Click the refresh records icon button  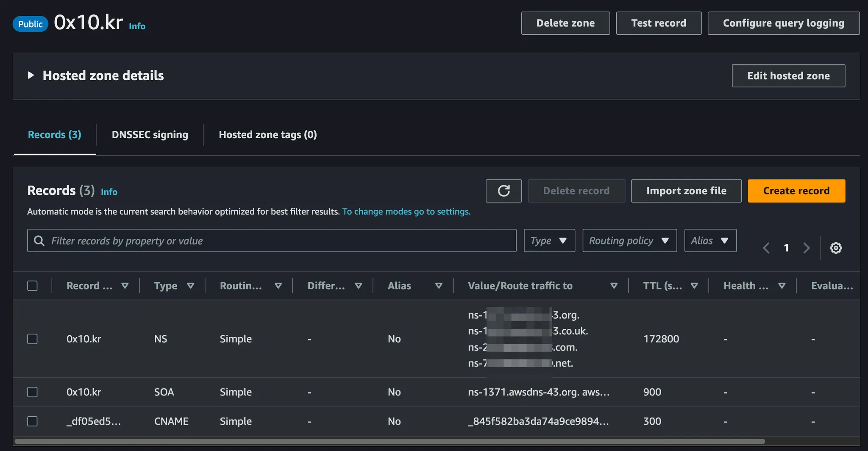504,191
